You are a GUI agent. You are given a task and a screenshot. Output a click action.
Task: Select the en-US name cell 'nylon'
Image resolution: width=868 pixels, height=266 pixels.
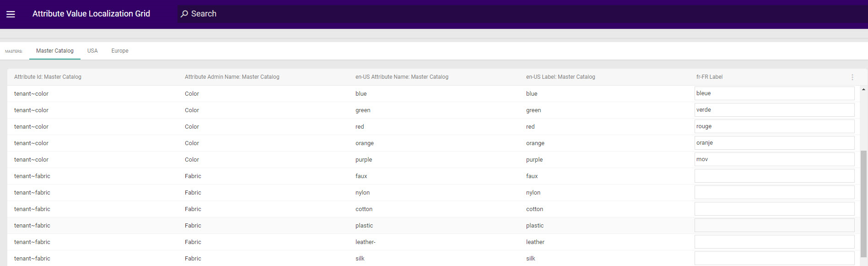point(362,192)
